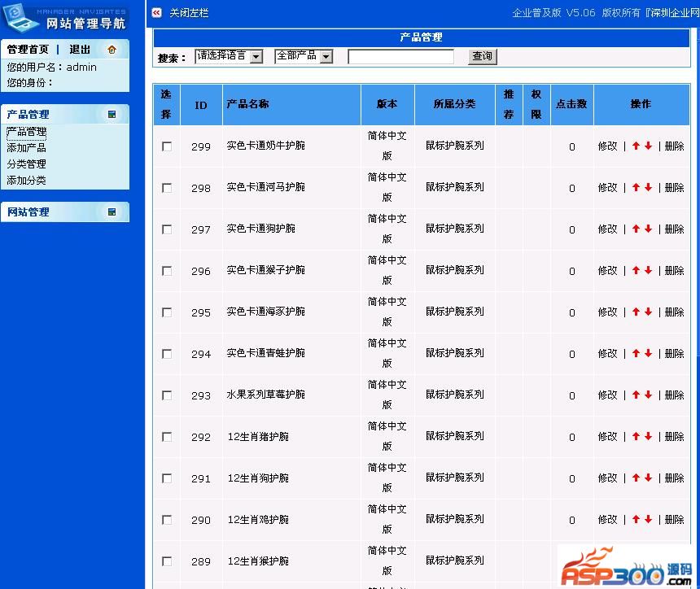Move product 298 up with red arrow
This screenshot has height=589, width=700.
637,187
